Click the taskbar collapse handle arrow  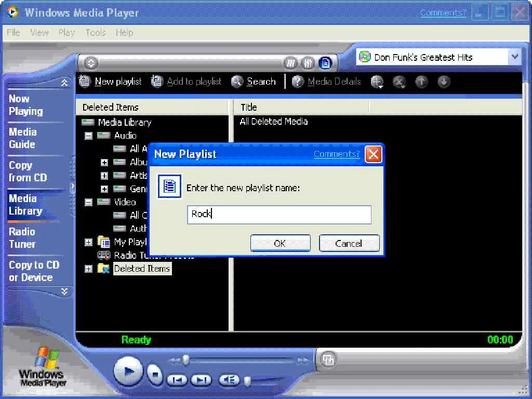point(72,186)
